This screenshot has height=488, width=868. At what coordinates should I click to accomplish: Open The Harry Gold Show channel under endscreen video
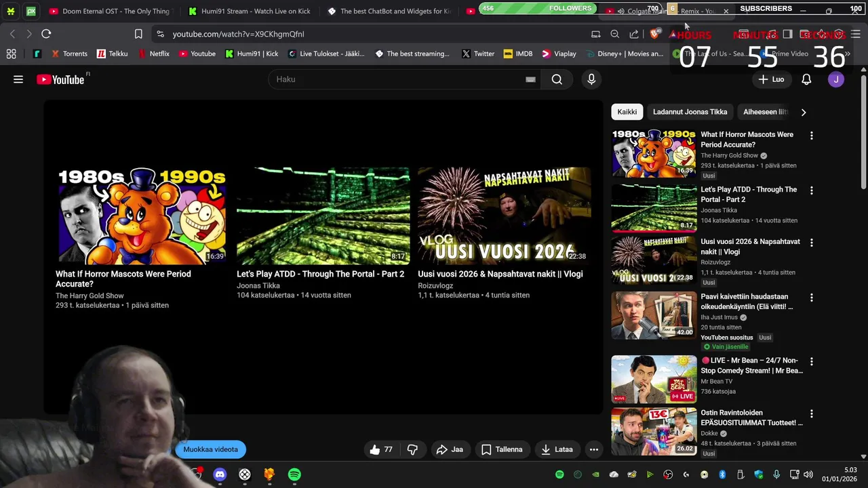90,296
